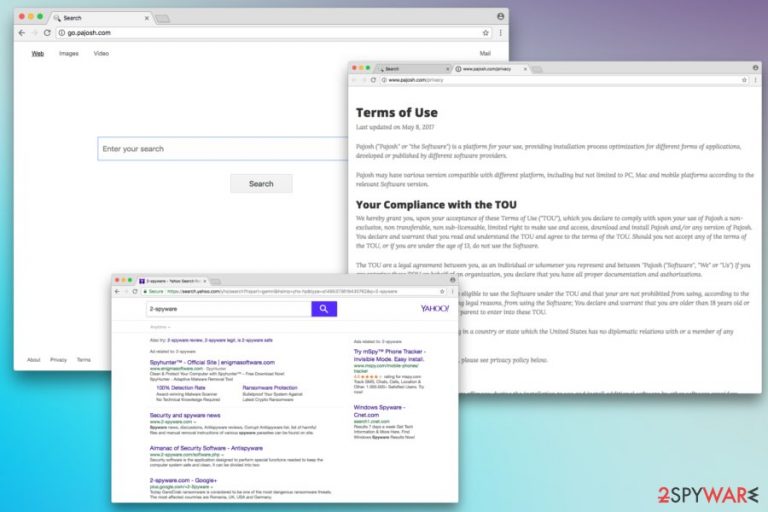Click the Yahoo! logo

point(434,308)
